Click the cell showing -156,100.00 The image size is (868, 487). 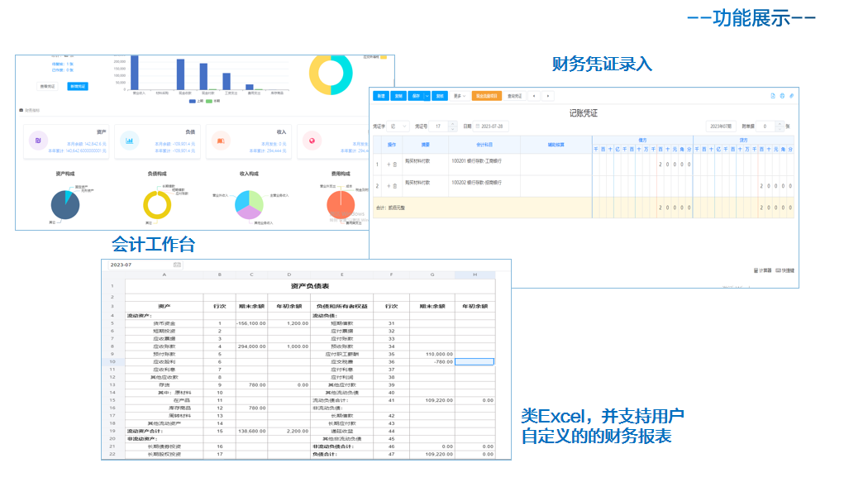(x=251, y=323)
